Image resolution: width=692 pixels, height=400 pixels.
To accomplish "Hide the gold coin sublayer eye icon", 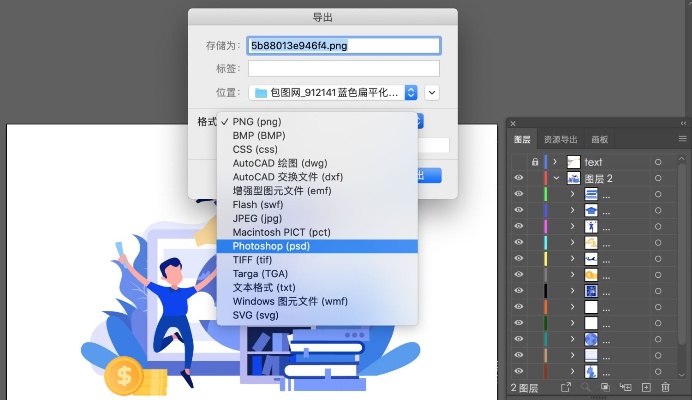I will tap(519, 274).
